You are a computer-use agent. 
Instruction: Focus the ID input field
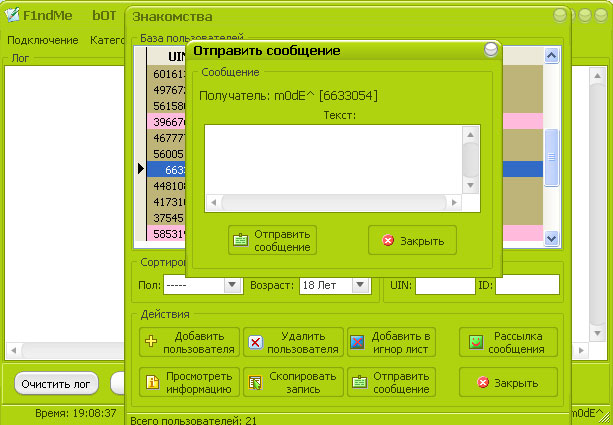(x=525, y=286)
